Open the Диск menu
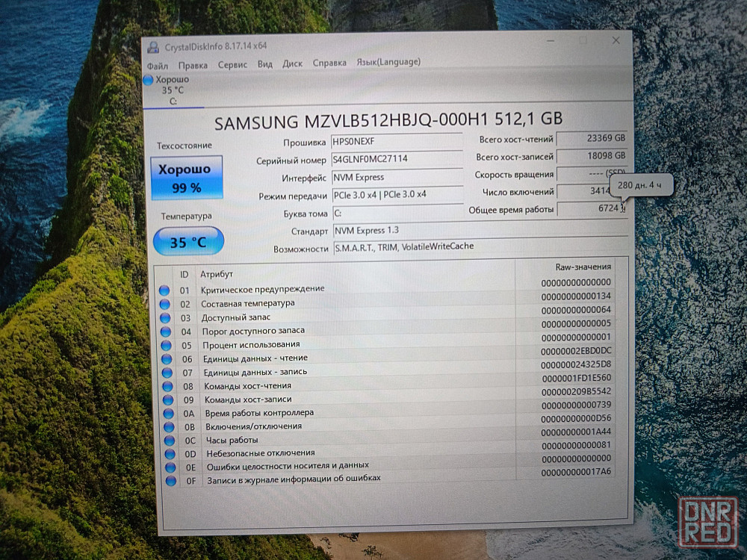Viewport: 747px width, 560px height. [293, 63]
